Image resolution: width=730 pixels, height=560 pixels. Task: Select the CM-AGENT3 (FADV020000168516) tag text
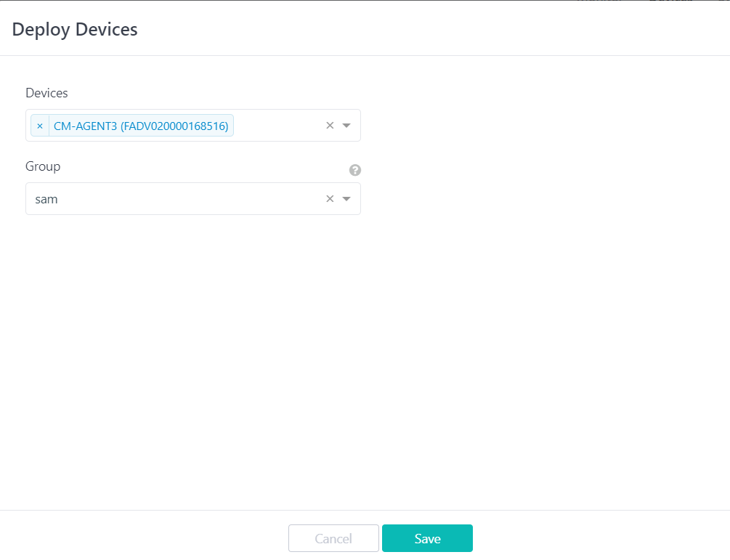(x=141, y=126)
